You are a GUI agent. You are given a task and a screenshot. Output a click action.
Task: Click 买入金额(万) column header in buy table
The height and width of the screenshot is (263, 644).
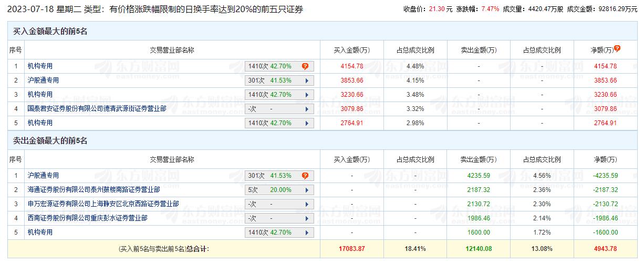click(x=351, y=50)
